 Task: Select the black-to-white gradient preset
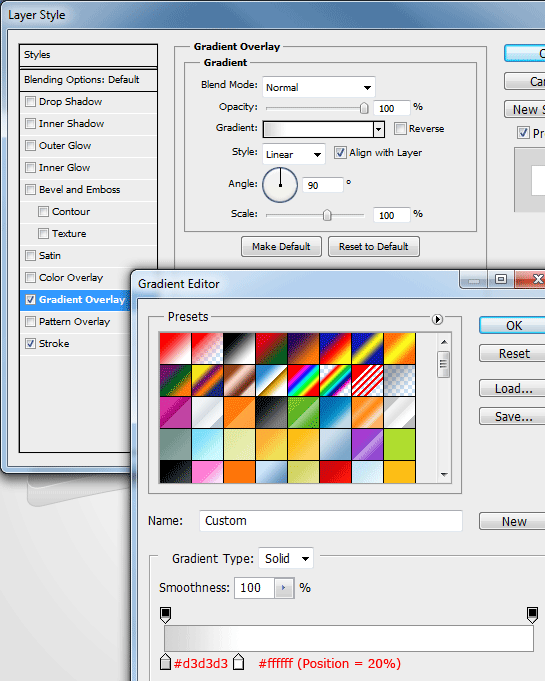coord(239,348)
